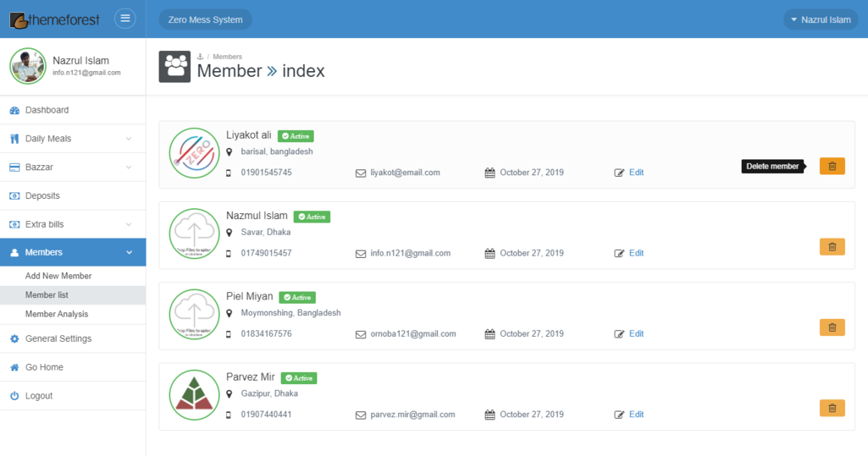
Task: Open the Deposits section
Action: coord(42,195)
